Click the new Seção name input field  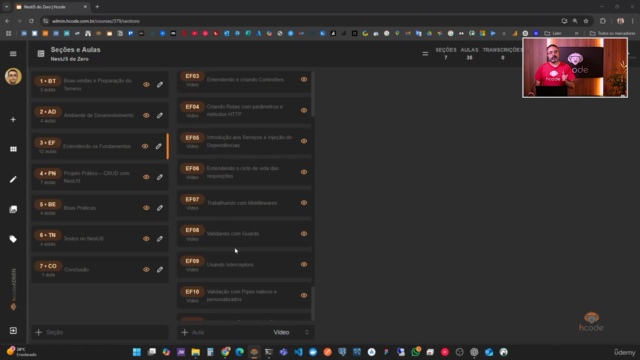pyautogui.click(x=105, y=332)
